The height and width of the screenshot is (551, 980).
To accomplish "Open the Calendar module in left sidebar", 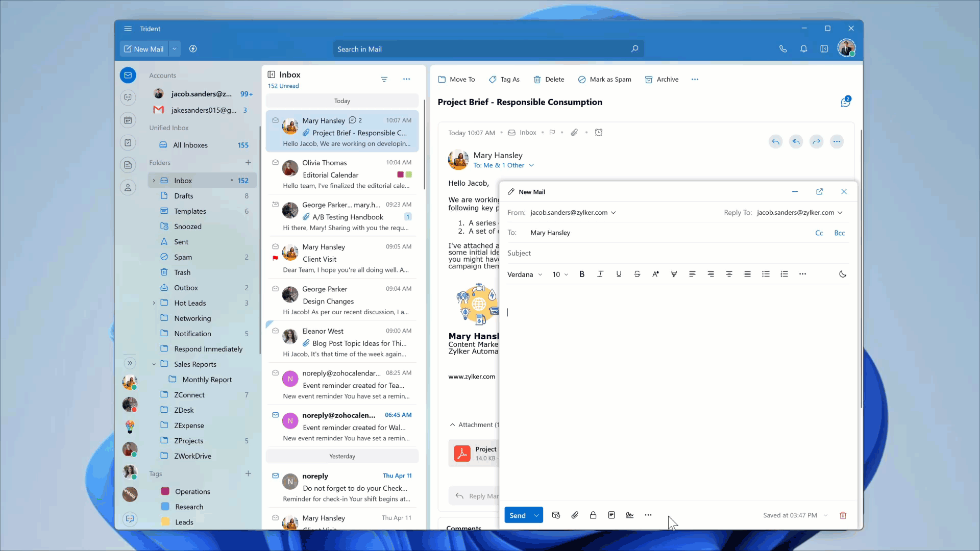I will tap(128, 120).
